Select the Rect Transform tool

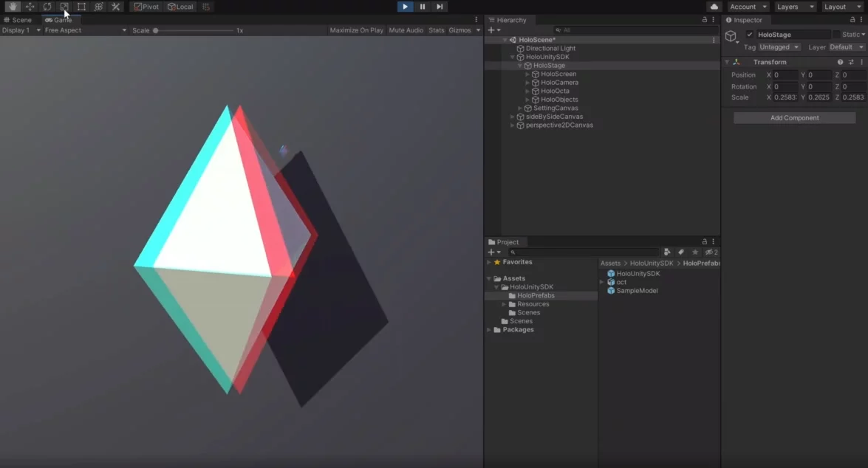point(81,7)
